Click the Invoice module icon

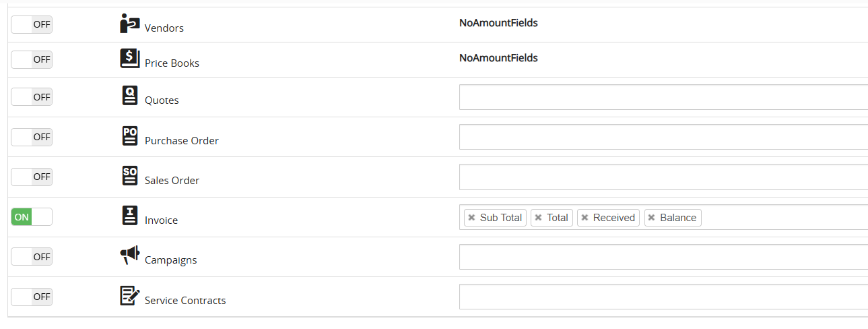pos(130,216)
